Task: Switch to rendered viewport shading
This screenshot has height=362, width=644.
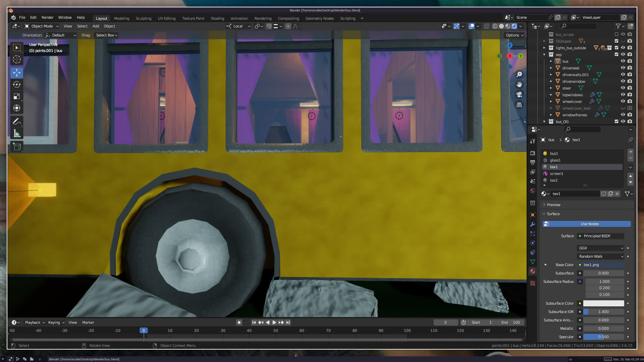Action: click(x=514, y=26)
